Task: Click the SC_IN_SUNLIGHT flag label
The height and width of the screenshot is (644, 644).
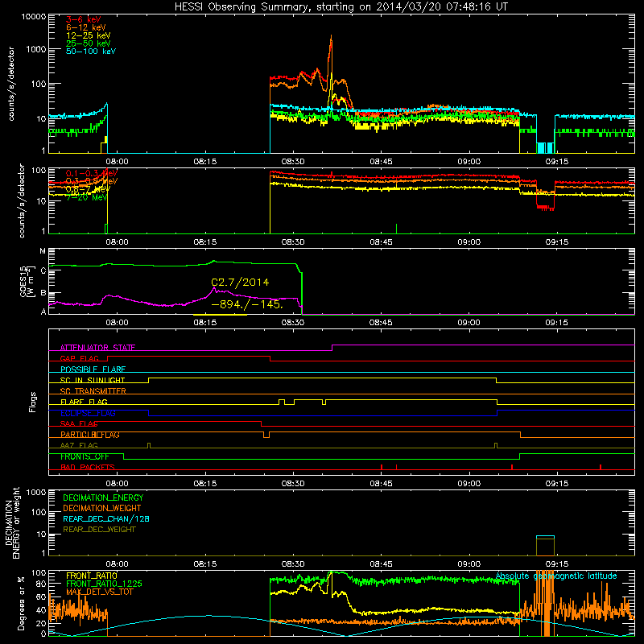Action: pyautogui.click(x=93, y=380)
